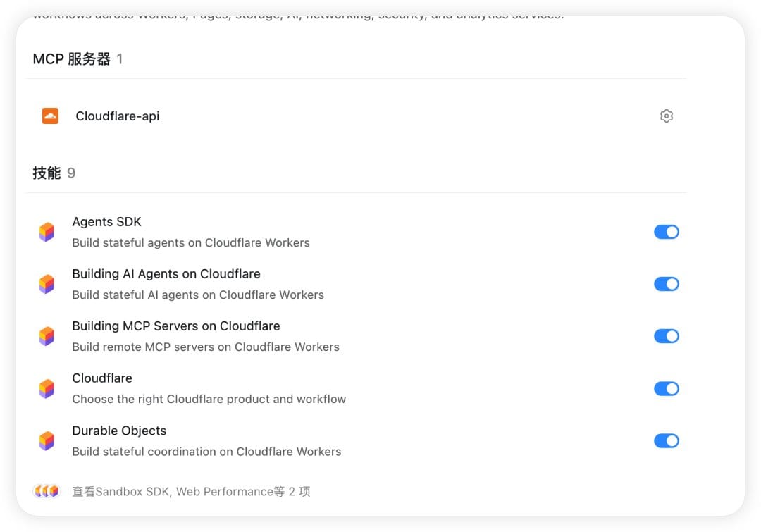Click the stacked cubes icon beside Sandbox SDK

click(47, 491)
